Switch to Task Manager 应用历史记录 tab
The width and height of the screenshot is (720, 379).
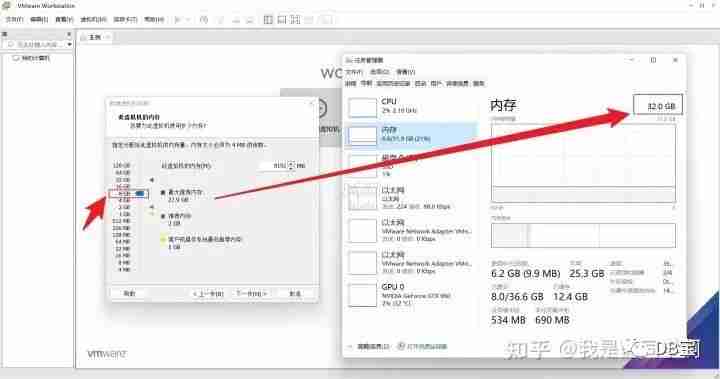pos(394,84)
